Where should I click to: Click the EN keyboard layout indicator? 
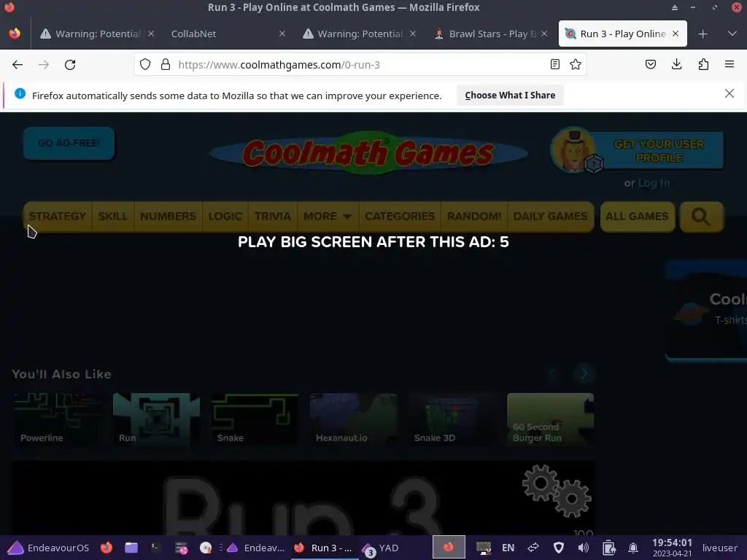tap(508, 548)
